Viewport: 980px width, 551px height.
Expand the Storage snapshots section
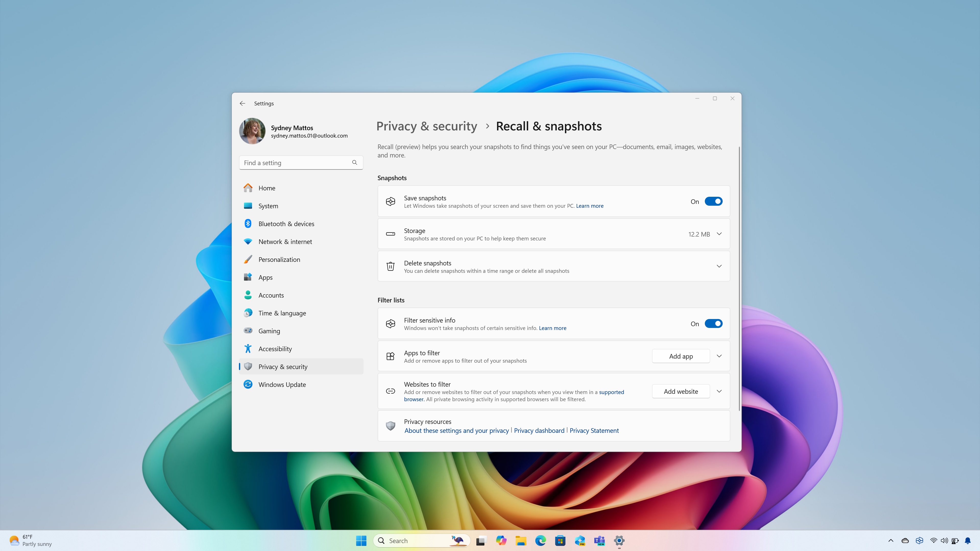point(719,234)
